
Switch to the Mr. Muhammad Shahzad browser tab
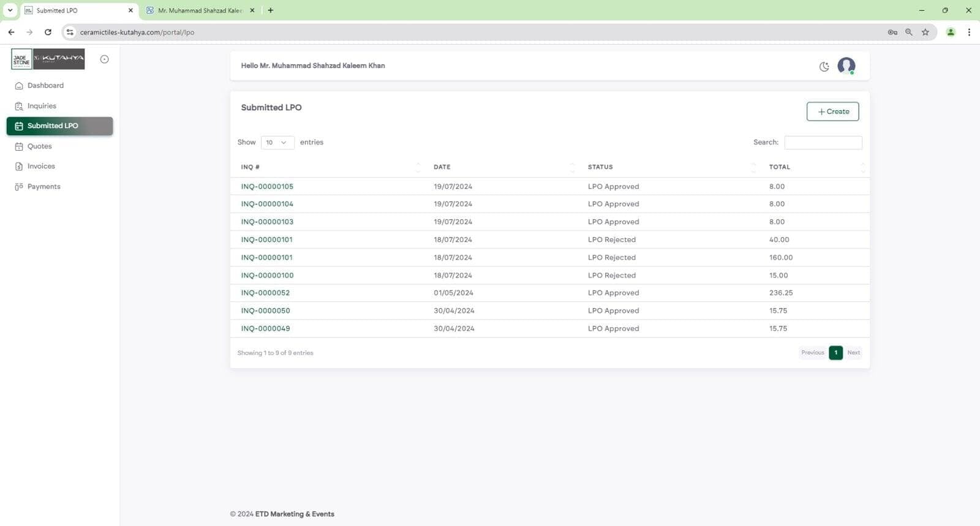point(200,10)
